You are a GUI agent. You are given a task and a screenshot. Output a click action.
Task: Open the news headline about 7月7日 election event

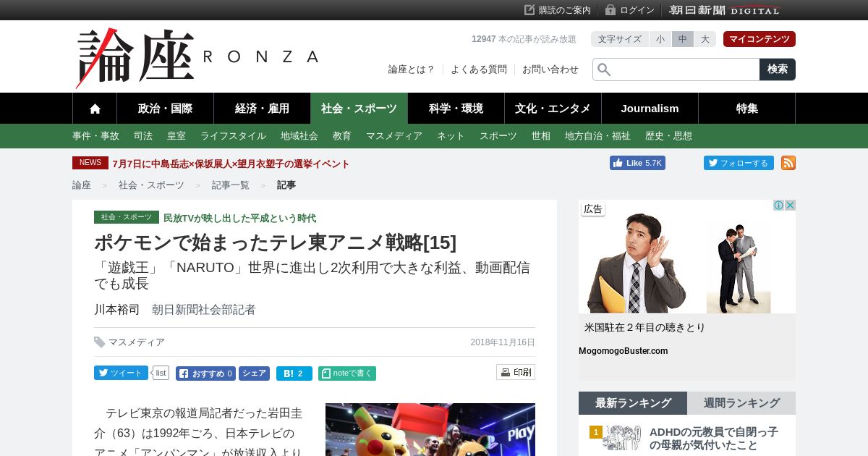[231, 164]
